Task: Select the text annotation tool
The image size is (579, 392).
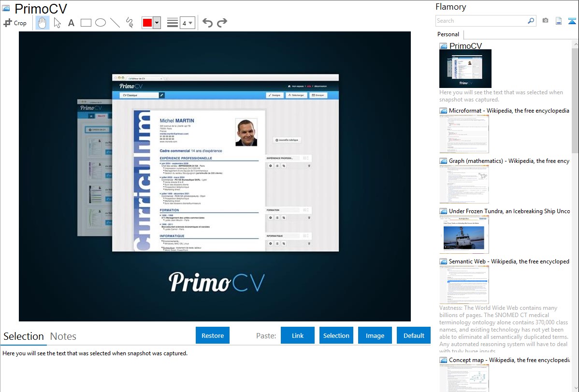Action: 71,23
